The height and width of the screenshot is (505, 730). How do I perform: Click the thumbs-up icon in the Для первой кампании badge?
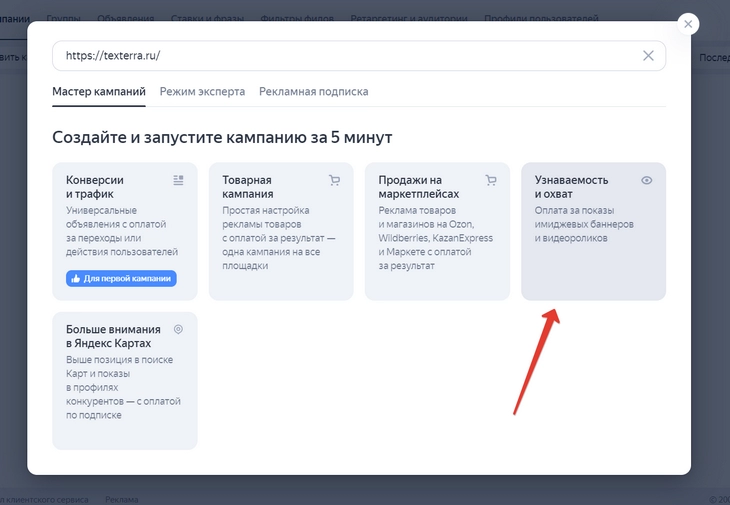pyautogui.click(x=76, y=278)
